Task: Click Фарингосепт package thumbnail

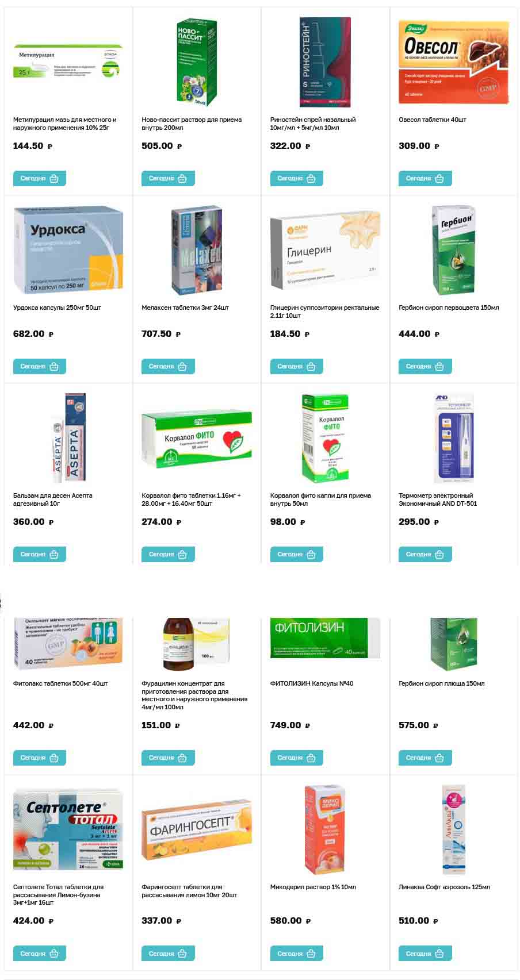Action: click(x=197, y=828)
